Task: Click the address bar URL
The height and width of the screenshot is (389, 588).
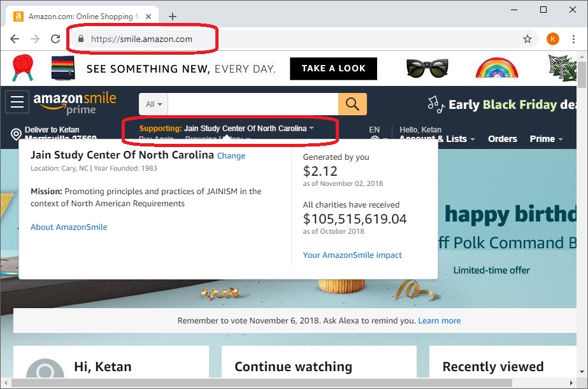Action: pos(142,39)
